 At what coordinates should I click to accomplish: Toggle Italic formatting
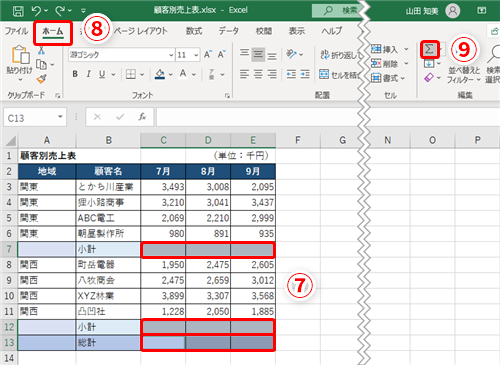88,74
